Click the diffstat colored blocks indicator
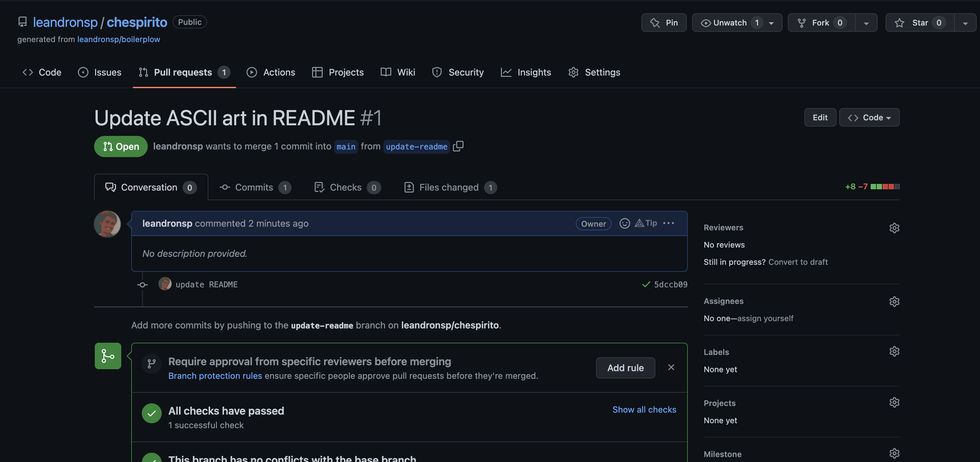The image size is (980, 462). point(885,187)
